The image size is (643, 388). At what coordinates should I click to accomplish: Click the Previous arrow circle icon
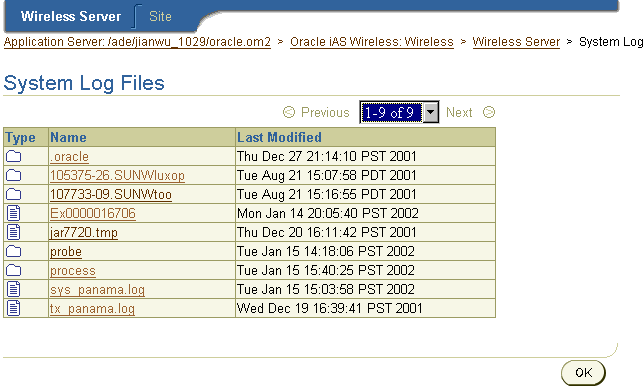289,112
